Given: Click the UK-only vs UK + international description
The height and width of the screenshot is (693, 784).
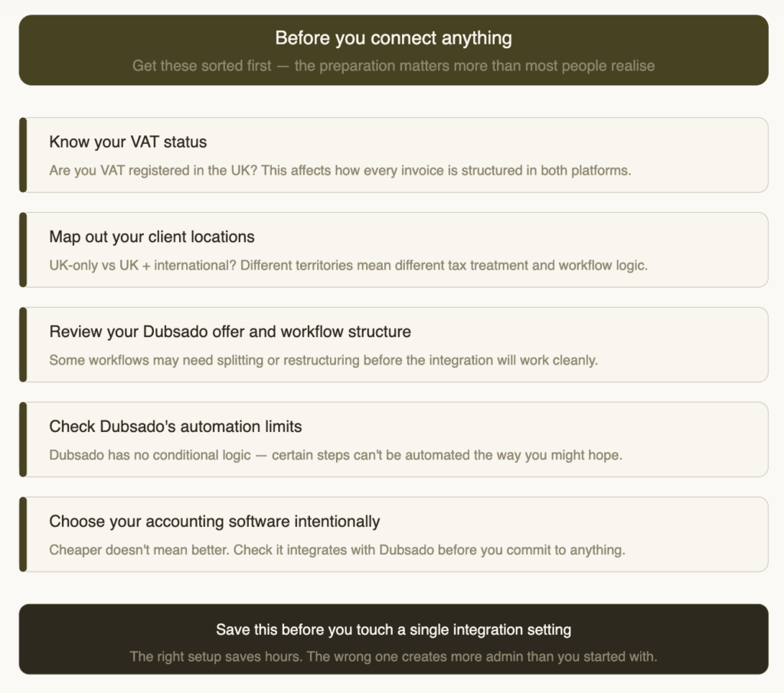Looking at the screenshot, I should pyautogui.click(x=348, y=265).
